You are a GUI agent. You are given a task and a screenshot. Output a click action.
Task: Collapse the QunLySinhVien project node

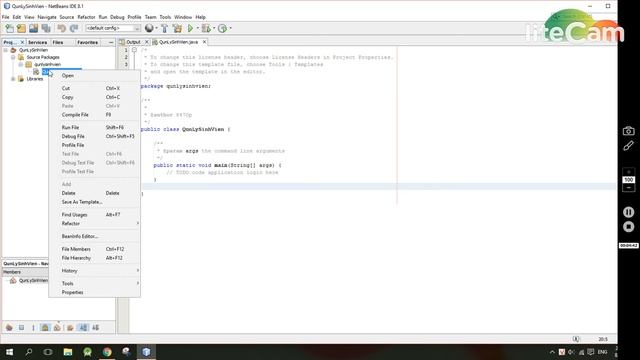tap(6, 50)
